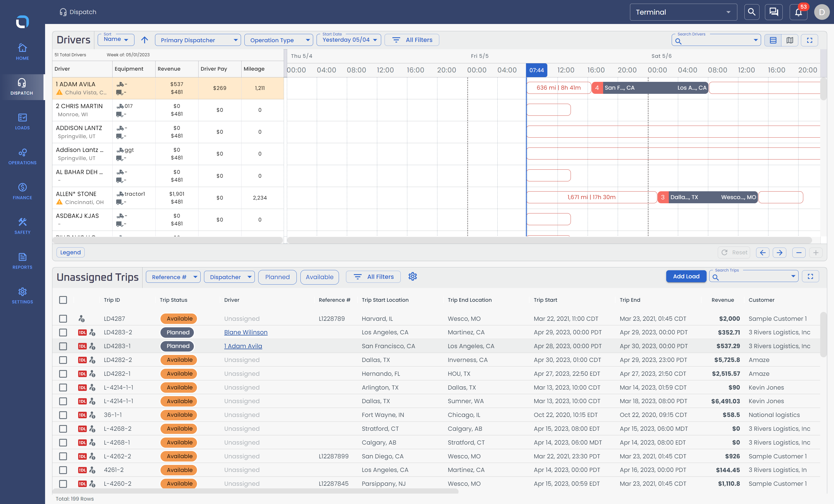
Task: Expand Drivers panel to fullscreen
Action: click(810, 40)
